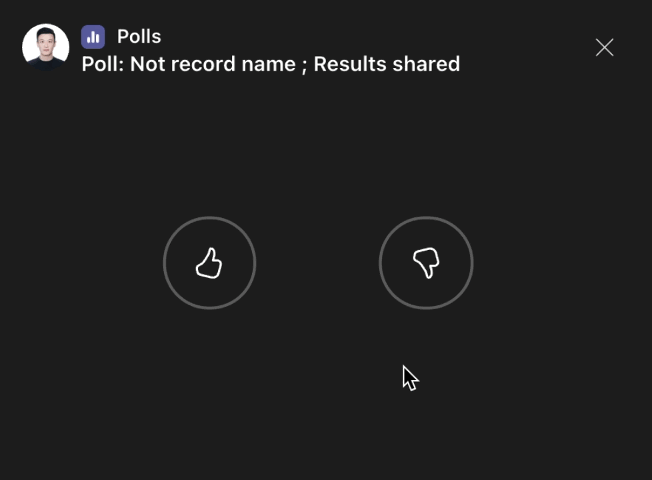Click the poll creator's profile picture
Image resolution: width=652 pixels, height=480 pixels.
coord(46,47)
